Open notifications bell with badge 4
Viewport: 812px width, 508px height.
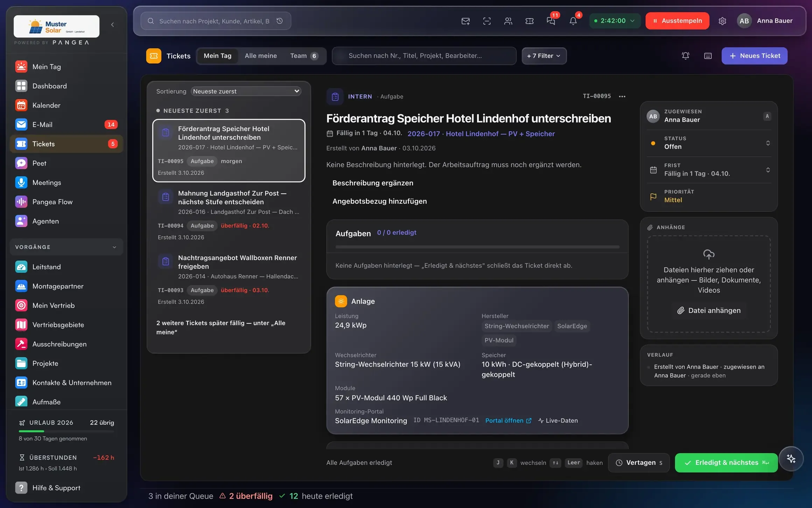pos(573,21)
